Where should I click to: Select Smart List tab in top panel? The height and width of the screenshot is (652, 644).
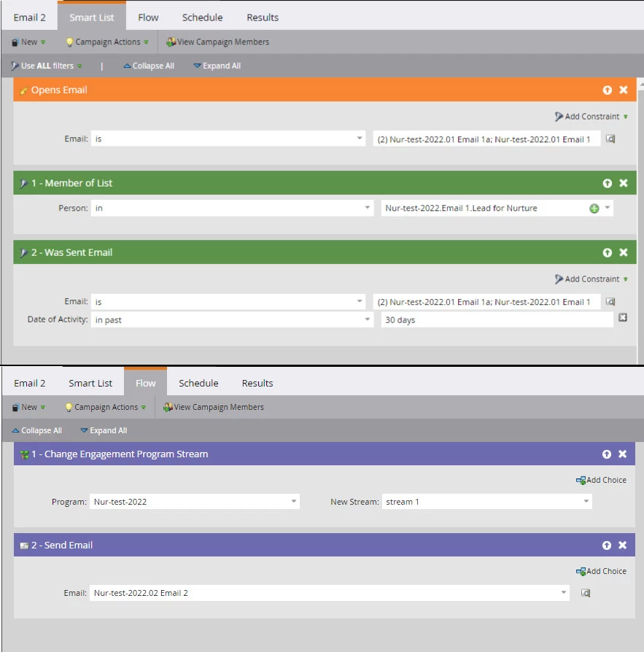click(91, 18)
